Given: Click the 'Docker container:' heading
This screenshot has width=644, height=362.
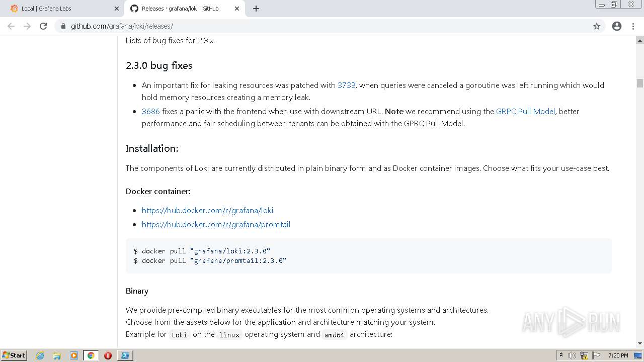Looking at the screenshot, I should [x=158, y=192].
